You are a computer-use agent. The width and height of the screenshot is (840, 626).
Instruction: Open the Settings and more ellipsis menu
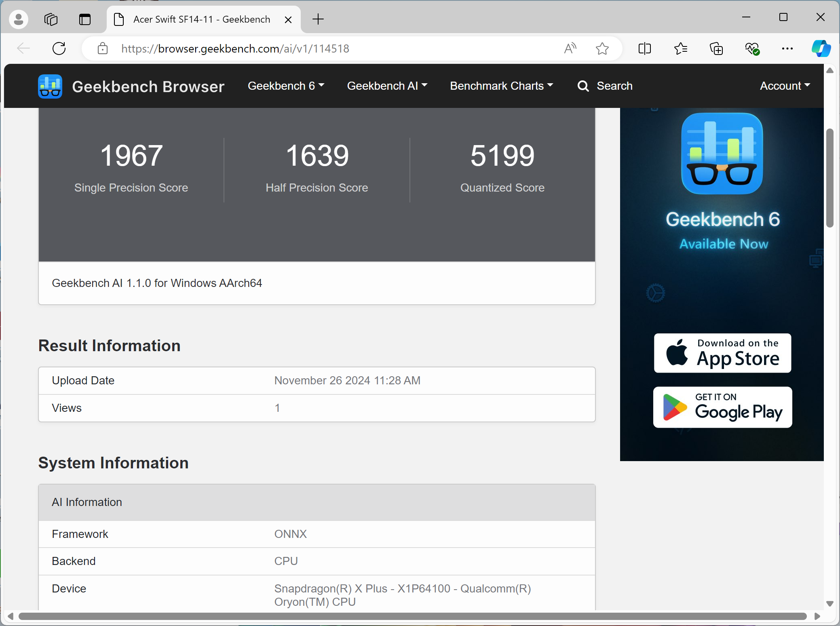click(x=787, y=48)
